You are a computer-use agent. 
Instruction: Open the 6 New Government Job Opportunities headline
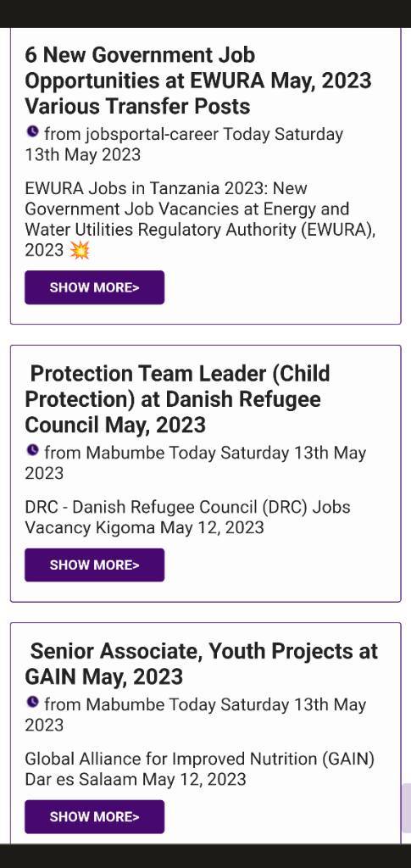198,81
